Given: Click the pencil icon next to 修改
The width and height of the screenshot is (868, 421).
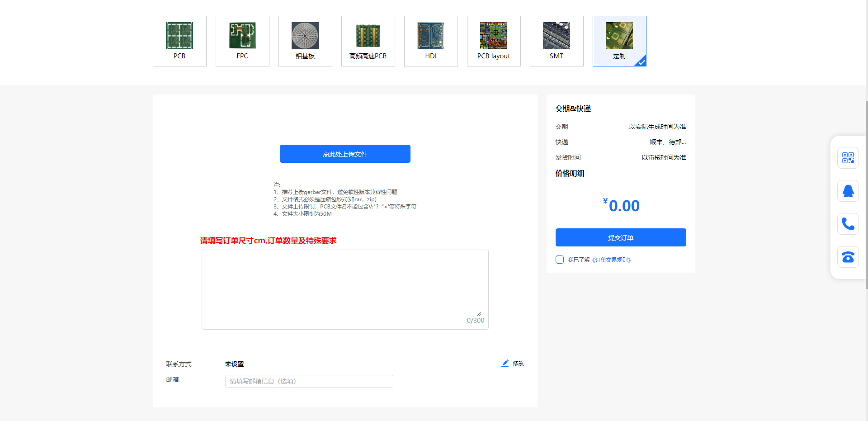Looking at the screenshot, I should point(505,363).
